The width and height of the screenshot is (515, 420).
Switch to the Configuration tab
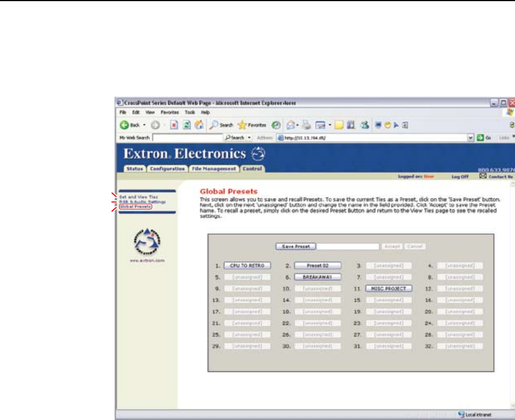tap(168, 169)
